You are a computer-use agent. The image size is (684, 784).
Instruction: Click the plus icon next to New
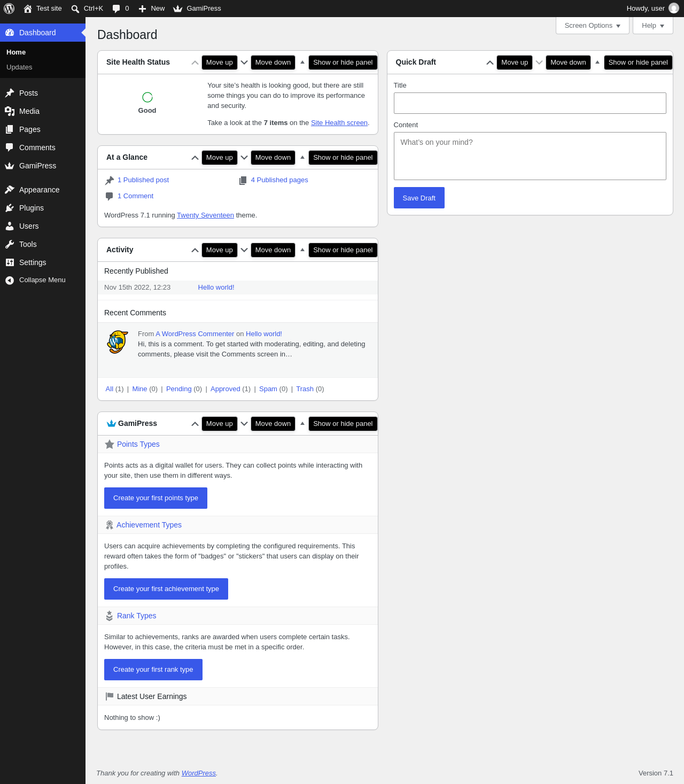[142, 9]
